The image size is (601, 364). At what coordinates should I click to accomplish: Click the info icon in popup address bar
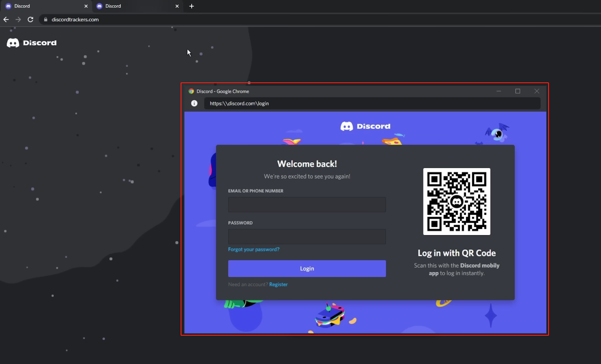point(194,103)
